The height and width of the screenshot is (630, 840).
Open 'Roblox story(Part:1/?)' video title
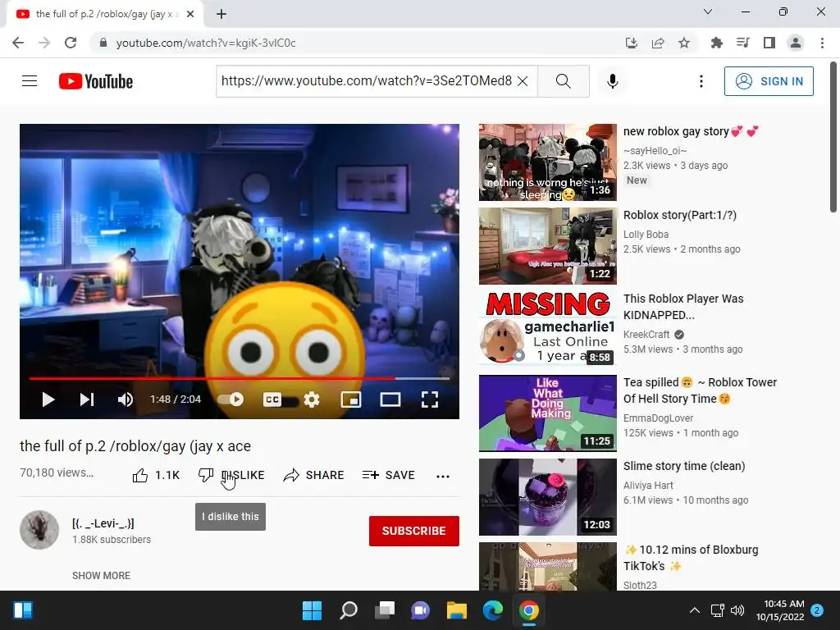click(680, 215)
